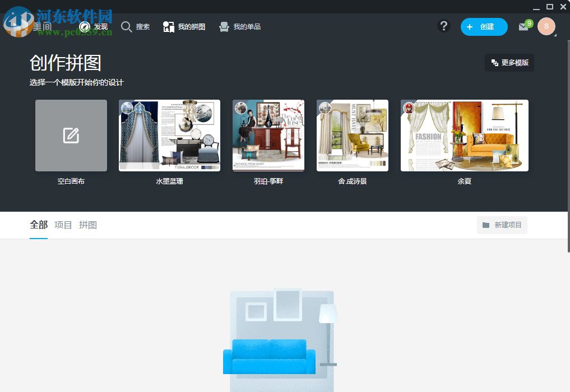Image resolution: width=570 pixels, height=392 pixels.
Task: Click the 创建 button
Action: point(484,27)
